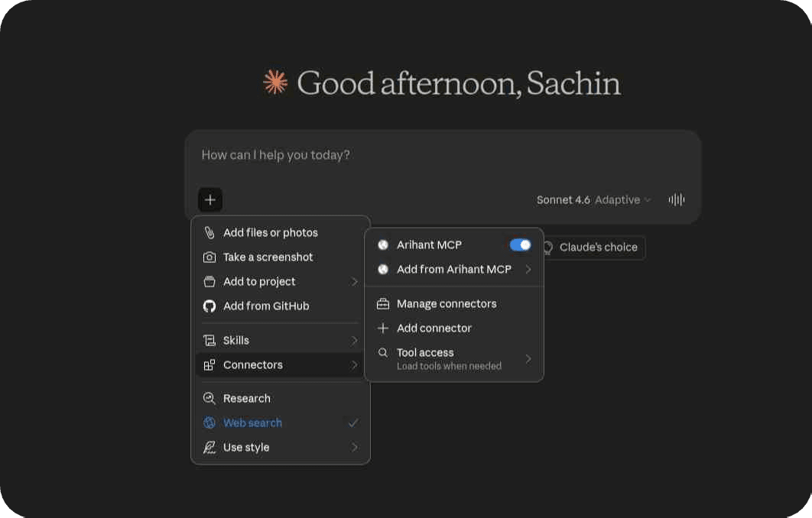The width and height of the screenshot is (812, 518).
Task: Click the Web search globe icon
Action: 209,422
